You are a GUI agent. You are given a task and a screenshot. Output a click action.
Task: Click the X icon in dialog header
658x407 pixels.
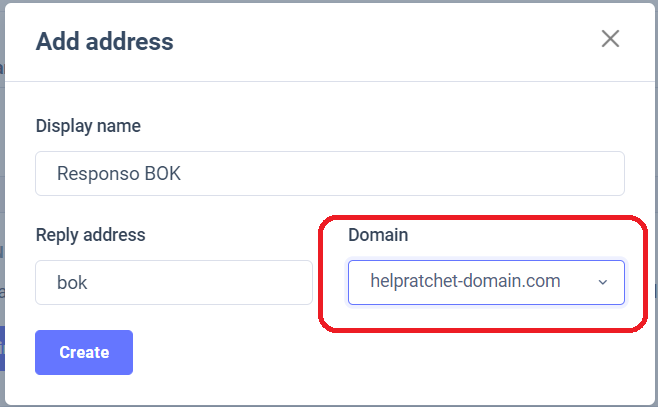click(610, 39)
